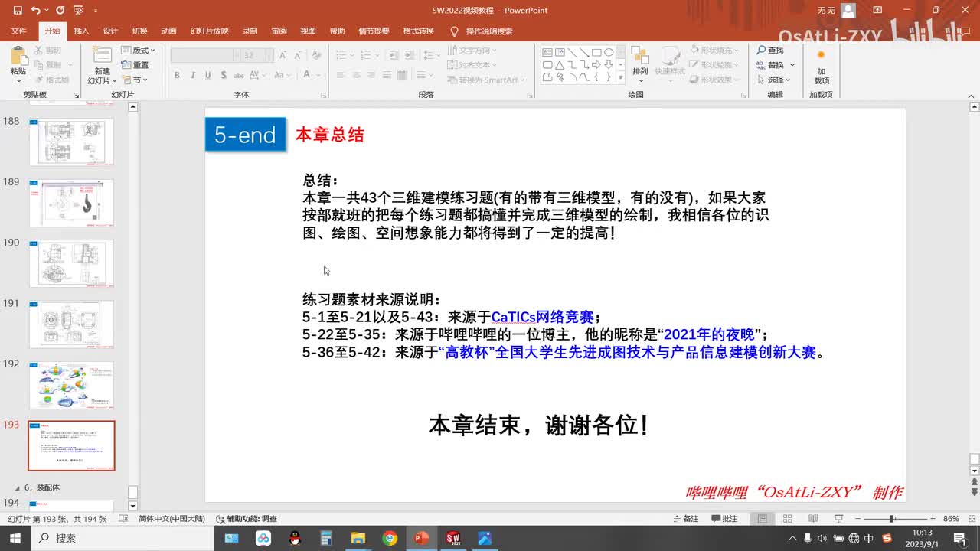Toggle Underline formatting (U)

tap(207, 75)
